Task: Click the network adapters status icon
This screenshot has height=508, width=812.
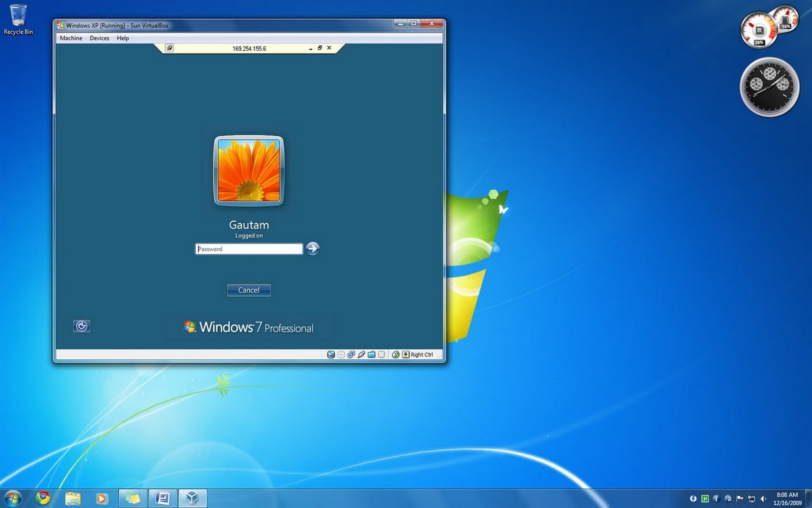Action: point(351,355)
